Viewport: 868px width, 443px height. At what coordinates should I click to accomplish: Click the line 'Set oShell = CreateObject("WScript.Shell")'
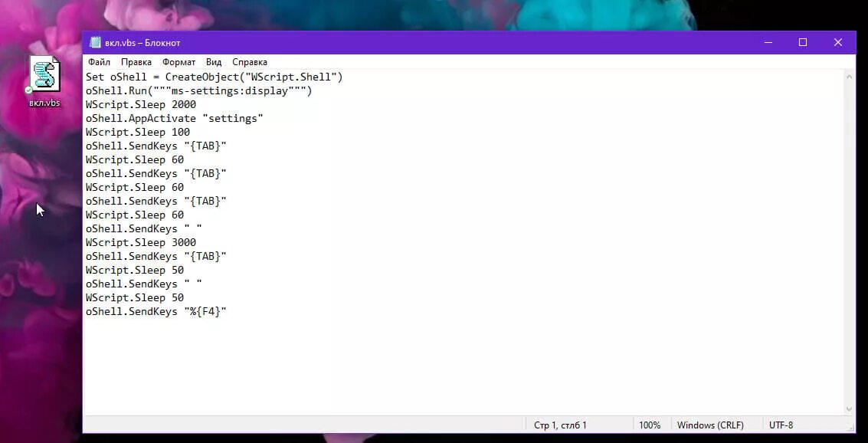215,77
